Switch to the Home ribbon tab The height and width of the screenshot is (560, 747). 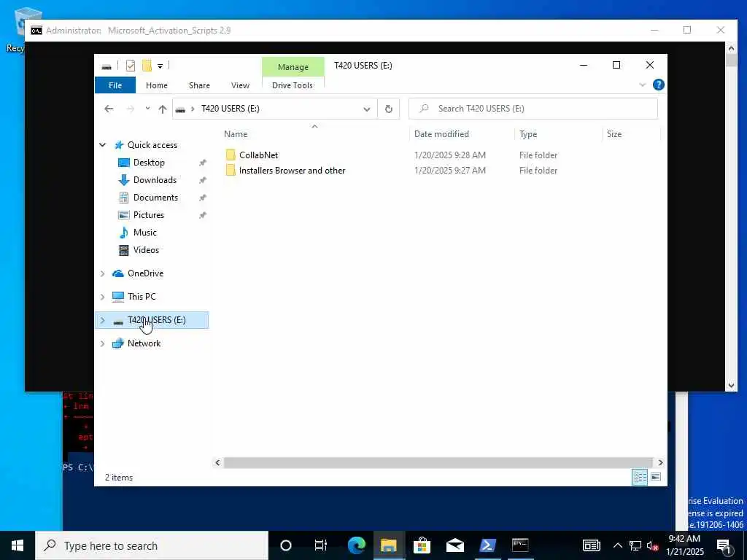pyautogui.click(x=156, y=85)
